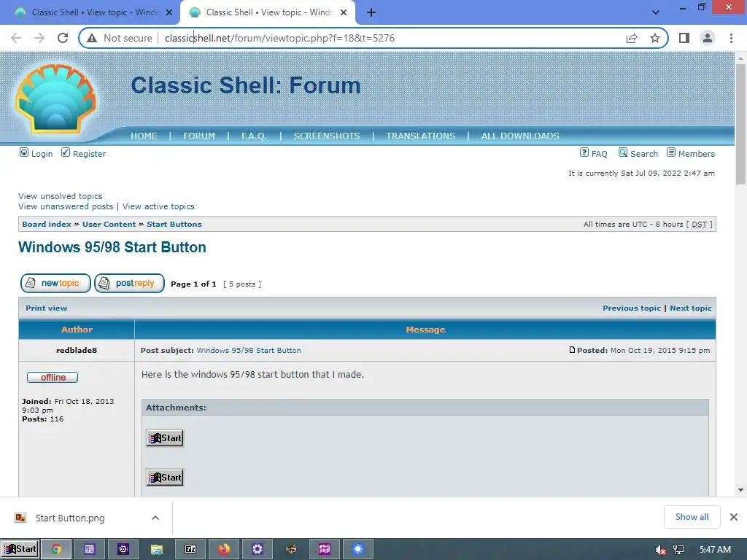Click the network tray icon

(678, 550)
